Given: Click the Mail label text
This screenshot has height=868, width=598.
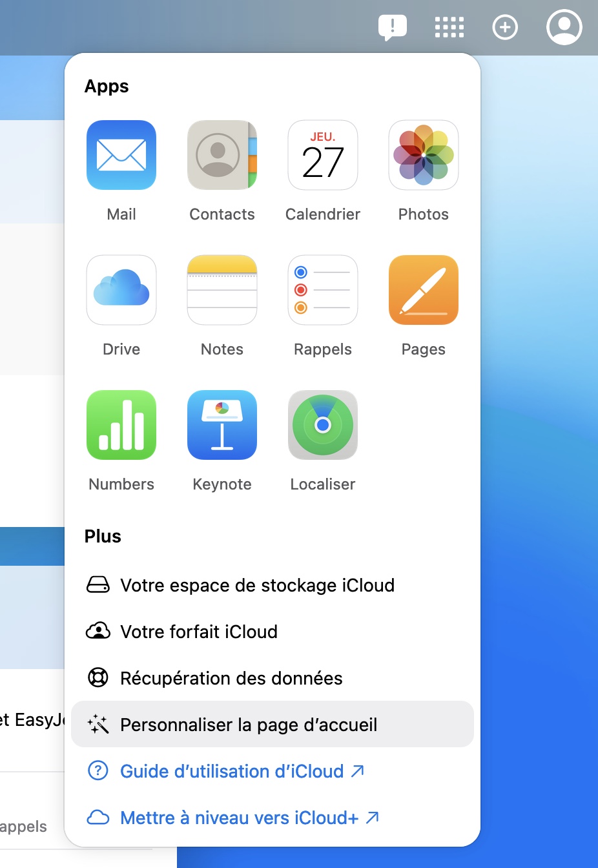Looking at the screenshot, I should point(121,214).
